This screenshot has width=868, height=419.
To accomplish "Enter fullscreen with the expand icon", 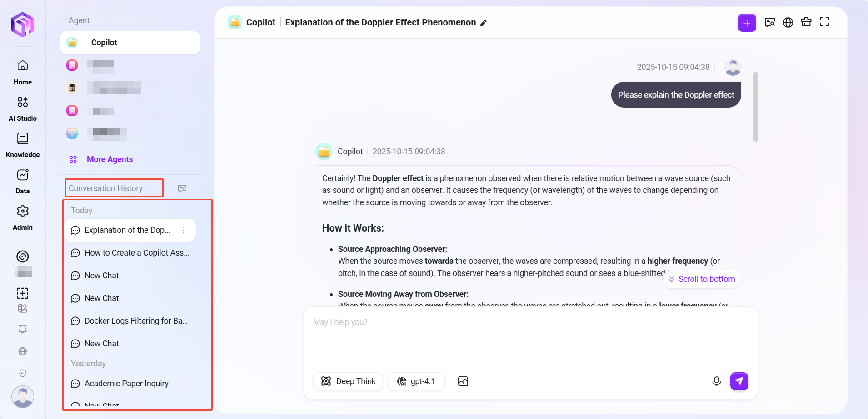I will 824,22.
